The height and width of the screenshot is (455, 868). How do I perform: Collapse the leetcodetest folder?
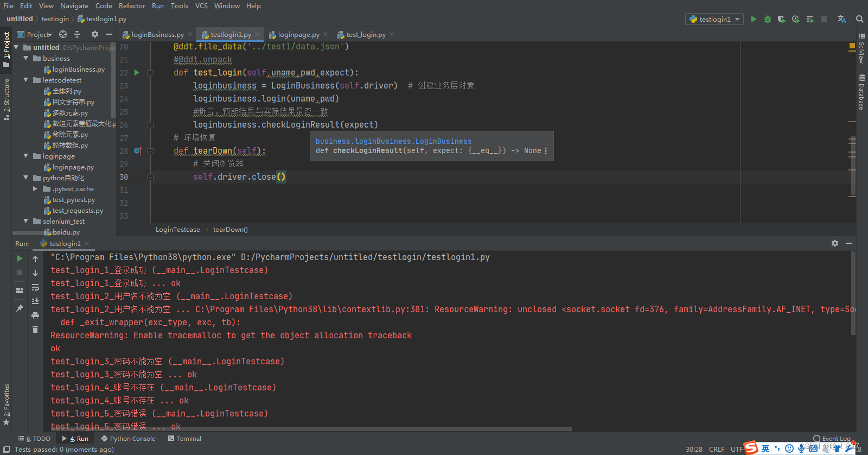click(26, 80)
